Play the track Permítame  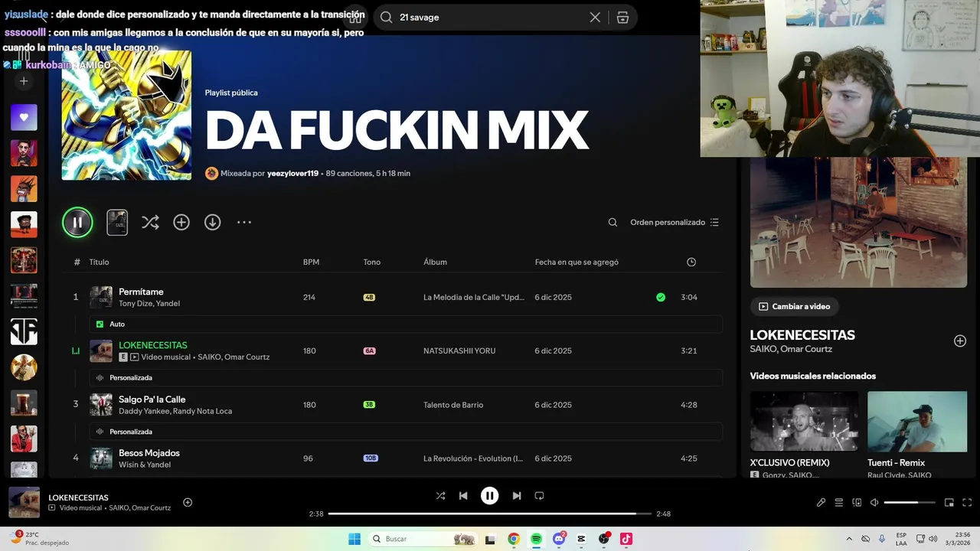141,292
